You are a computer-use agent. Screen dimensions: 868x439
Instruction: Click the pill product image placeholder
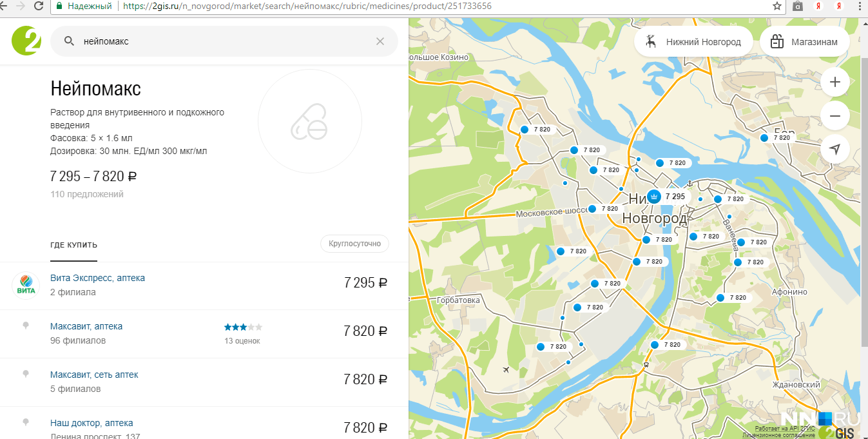click(x=309, y=121)
